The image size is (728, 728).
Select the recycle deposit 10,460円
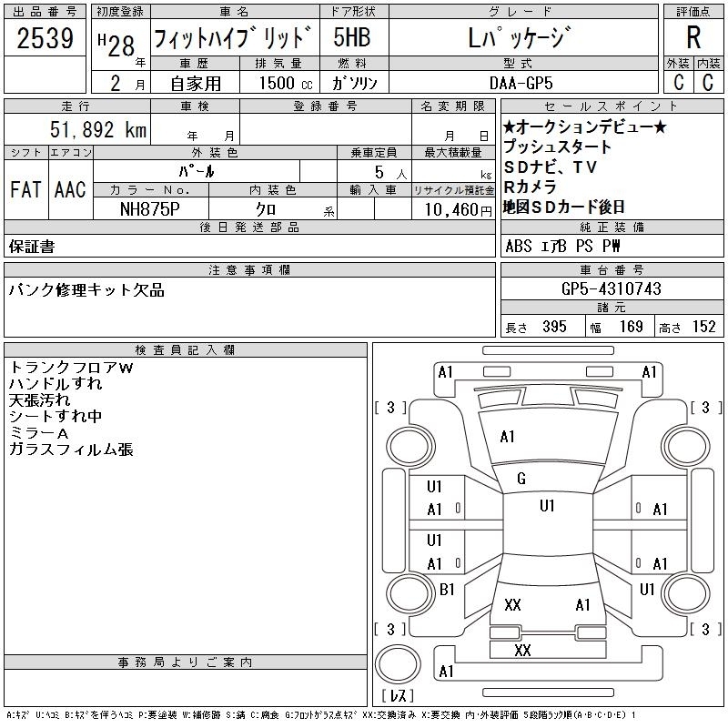click(x=458, y=210)
